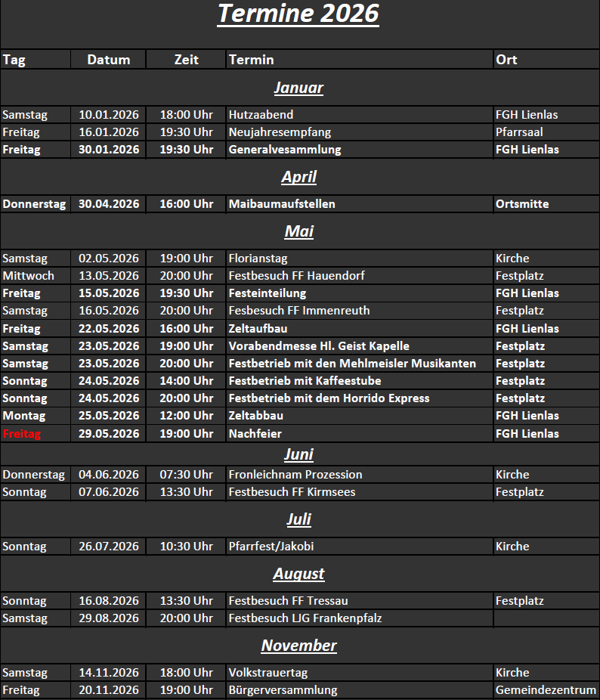Click the "Pfarrfest/Jakobi" event cell
Screen dimensions: 600x700
click(270, 547)
